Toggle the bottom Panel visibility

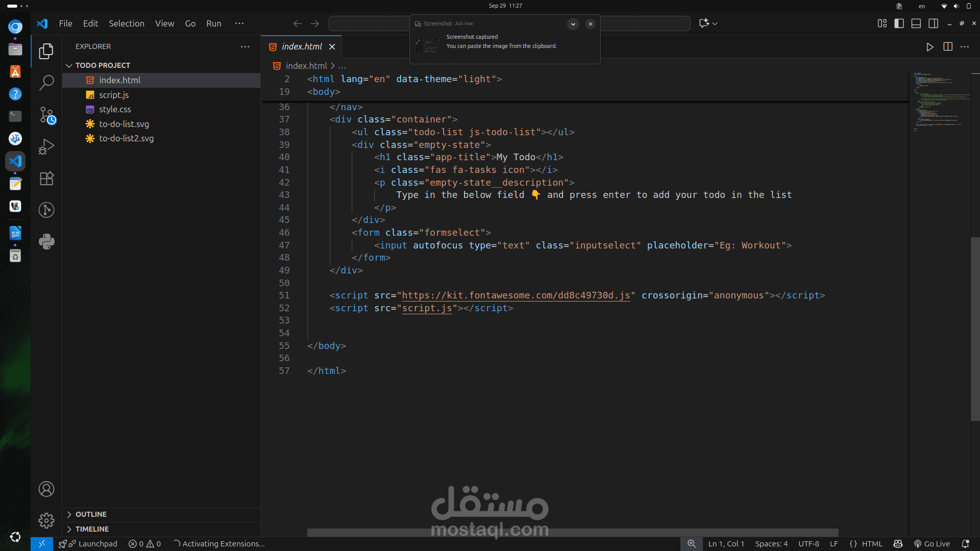916,23
